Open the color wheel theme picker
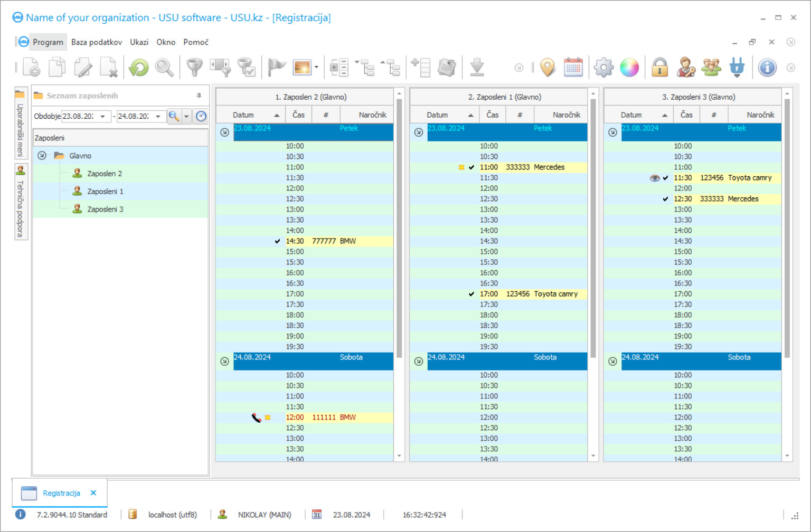 (x=629, y=68)
